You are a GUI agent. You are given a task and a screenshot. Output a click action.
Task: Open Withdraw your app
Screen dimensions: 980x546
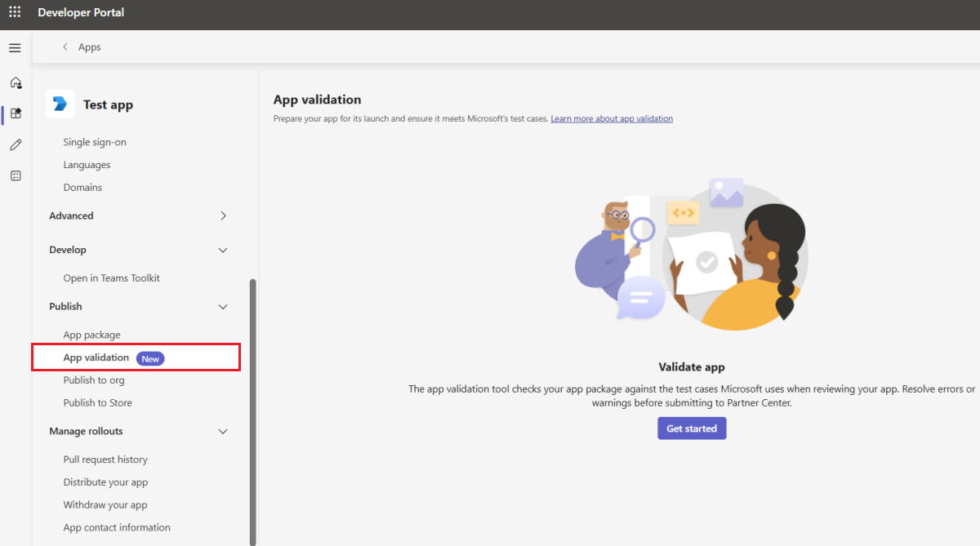coord(105,505)
